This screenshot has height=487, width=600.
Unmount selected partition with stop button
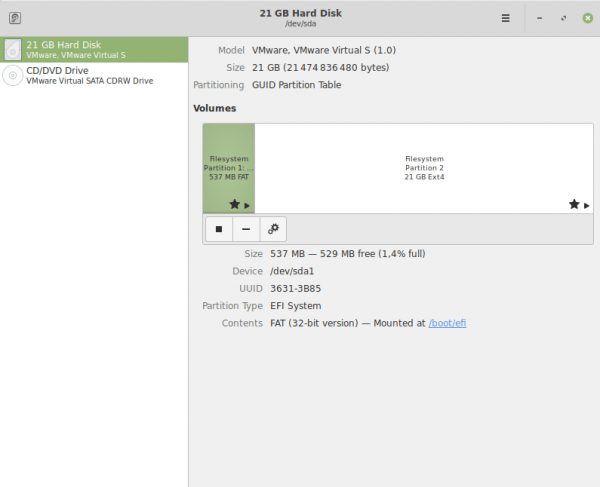tap(219, 229)
